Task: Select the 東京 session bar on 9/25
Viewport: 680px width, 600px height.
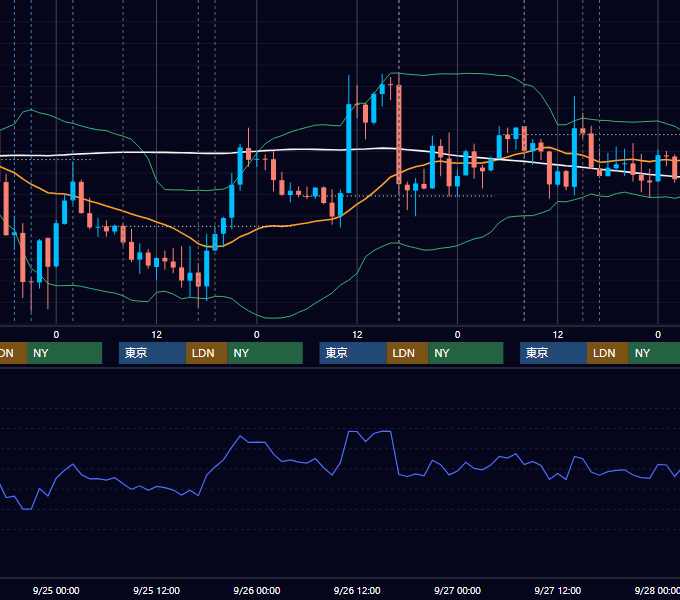Action: tap(152, 353)
